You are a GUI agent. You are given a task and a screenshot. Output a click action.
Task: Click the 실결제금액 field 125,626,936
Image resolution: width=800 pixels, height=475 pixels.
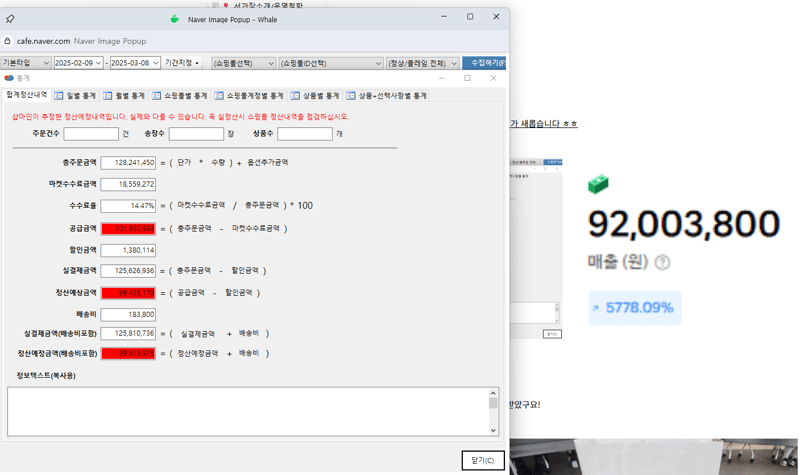(128, 270)
